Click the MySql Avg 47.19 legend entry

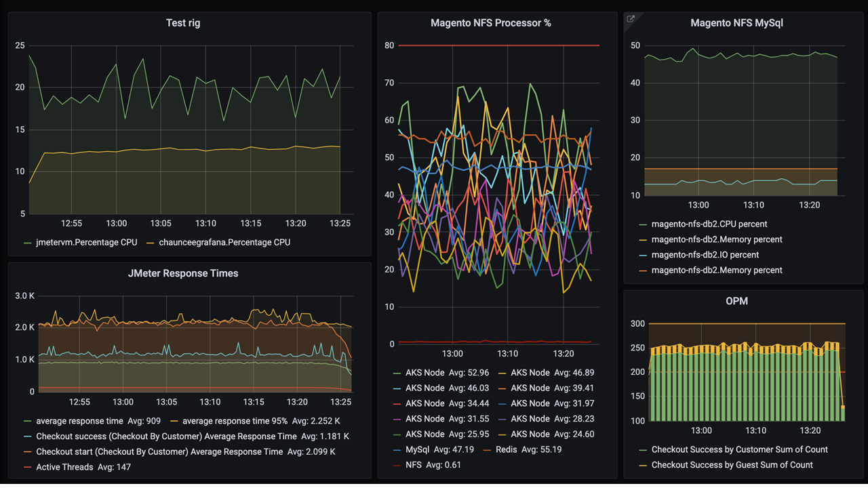(x=433, y=449)
